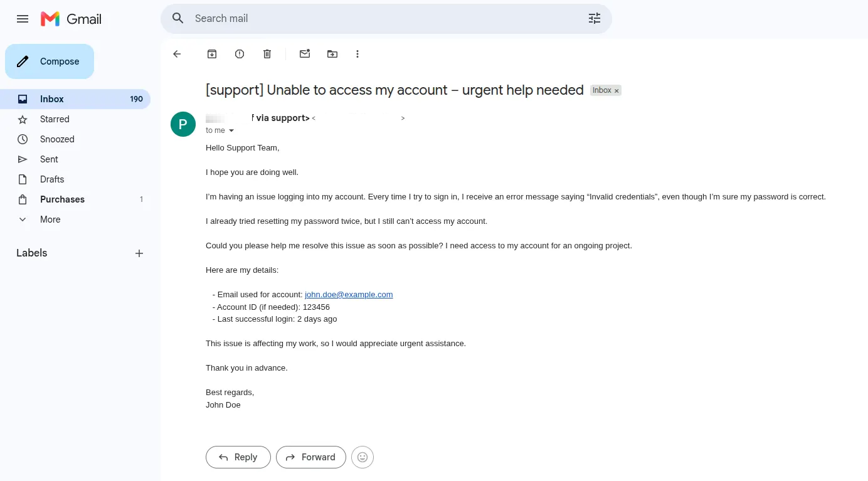Click the Reply button
Screen dimensions: 868x481
238,457
